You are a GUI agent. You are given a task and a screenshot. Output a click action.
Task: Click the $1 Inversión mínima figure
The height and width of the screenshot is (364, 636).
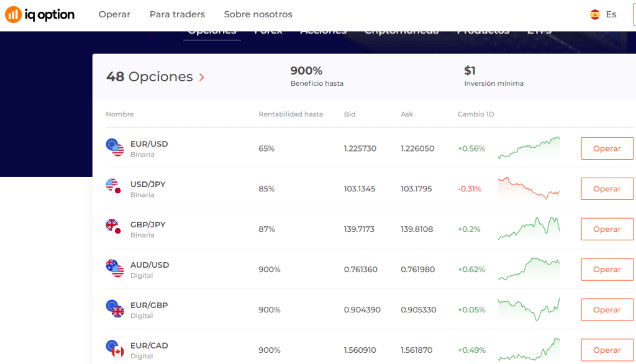pos(470,71)
